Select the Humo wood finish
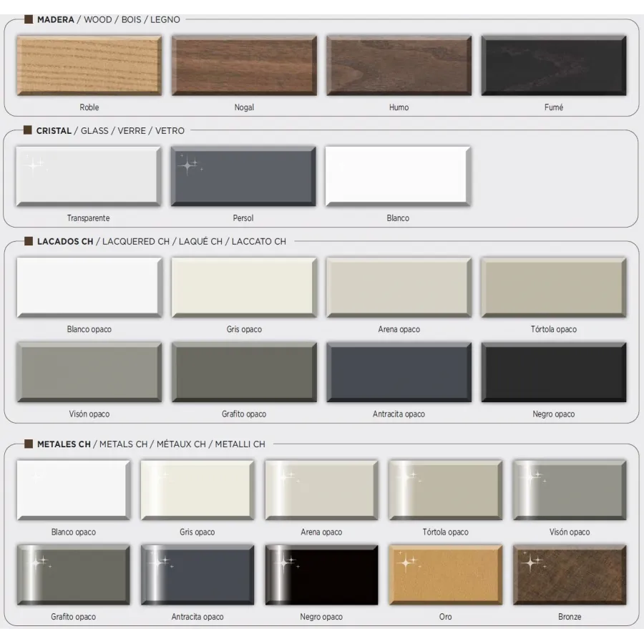 coord(399,64)
